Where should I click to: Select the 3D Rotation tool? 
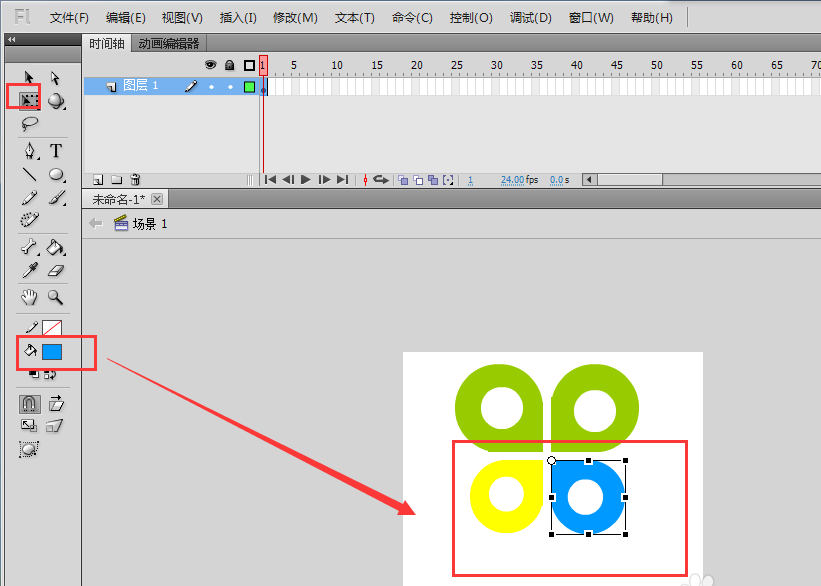[56, 101]
